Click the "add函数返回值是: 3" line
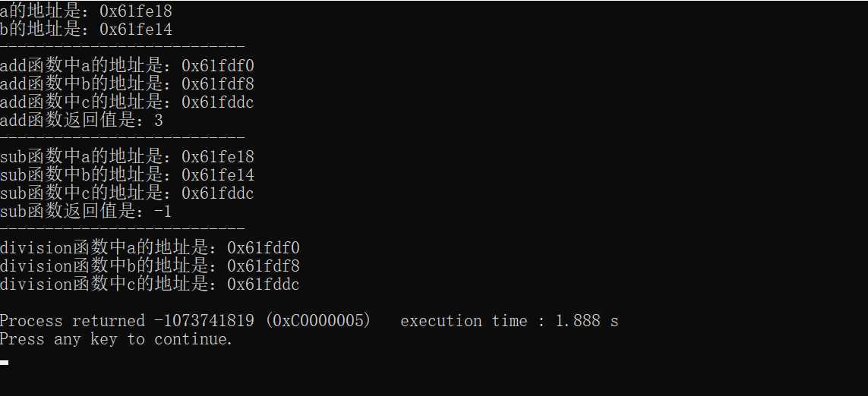 pyautogui.click(x=81, y=121)
